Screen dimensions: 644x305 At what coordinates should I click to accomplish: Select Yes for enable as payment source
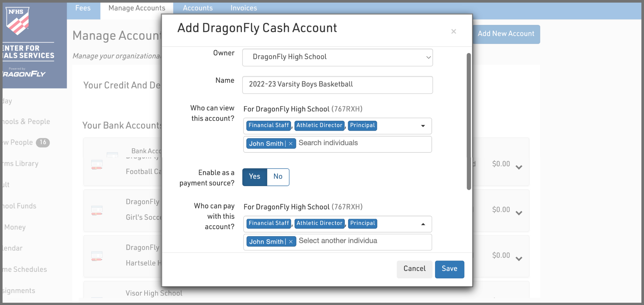click(255, 177)
